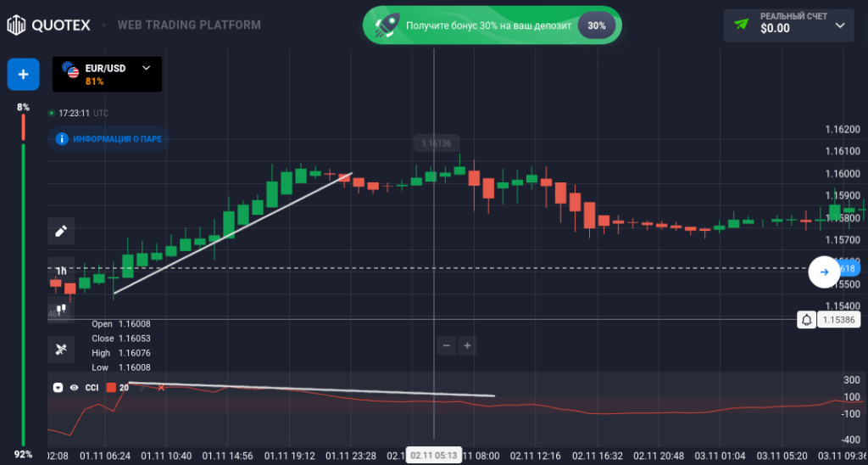Click the green paper-plane account icon
Viewport: 868px width, 465px height.
[743, 25]
